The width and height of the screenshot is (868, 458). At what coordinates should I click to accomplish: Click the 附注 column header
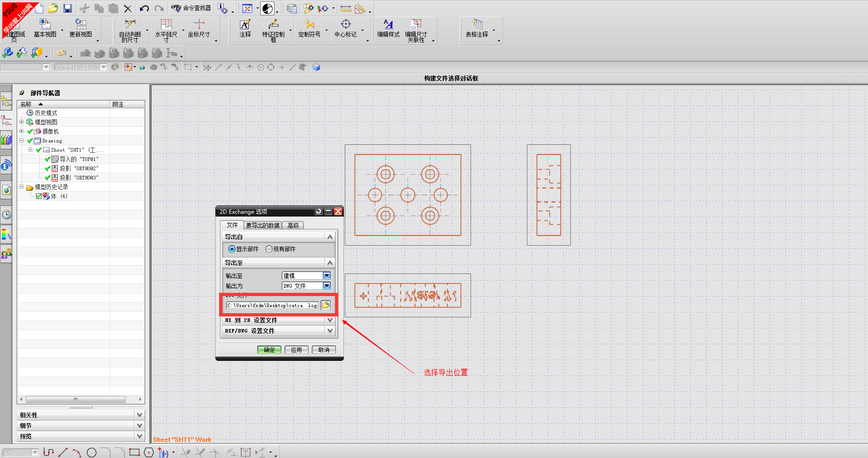128,104
